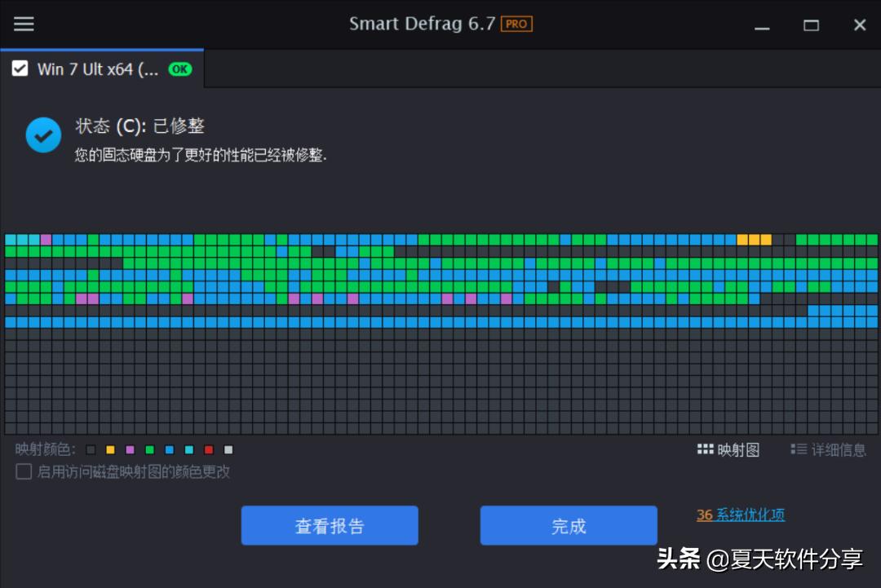Click the yellow legend color swatch
The height and width of the screenshot is (588, 881).
click(110, 449)
